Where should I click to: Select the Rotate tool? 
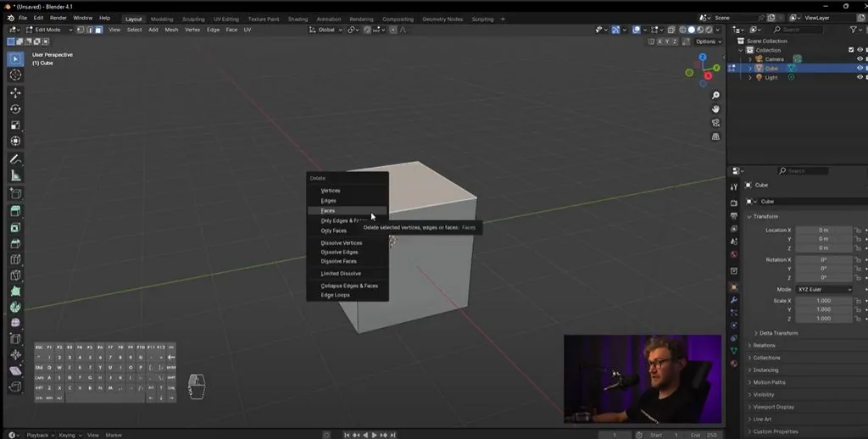(15, 109)
